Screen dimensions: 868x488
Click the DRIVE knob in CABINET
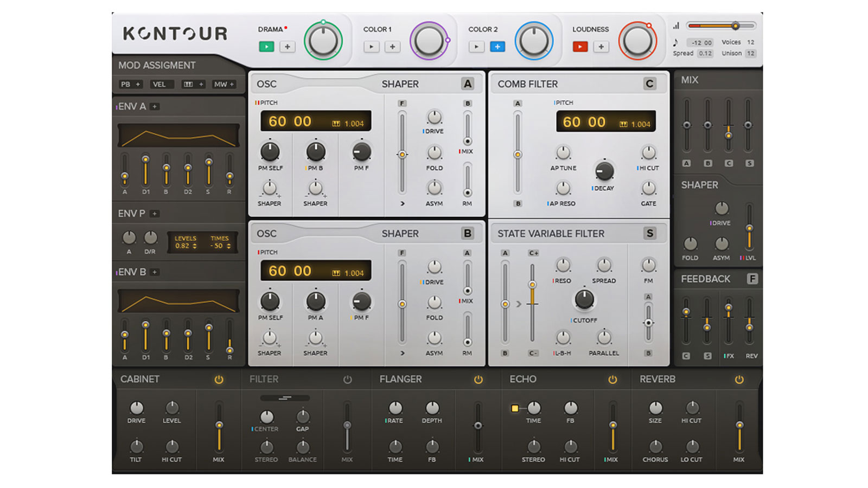[x=137, y=408]
